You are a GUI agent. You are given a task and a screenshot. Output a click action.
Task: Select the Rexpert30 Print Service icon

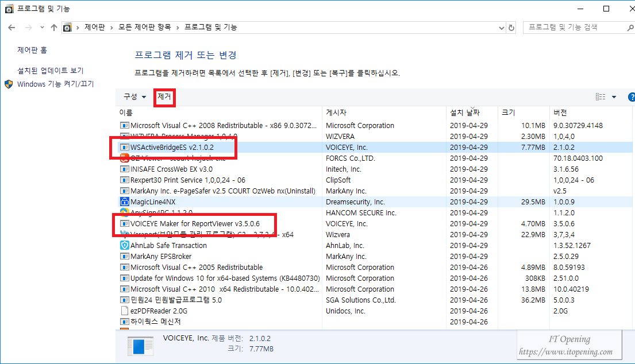(x=124, y=180)
